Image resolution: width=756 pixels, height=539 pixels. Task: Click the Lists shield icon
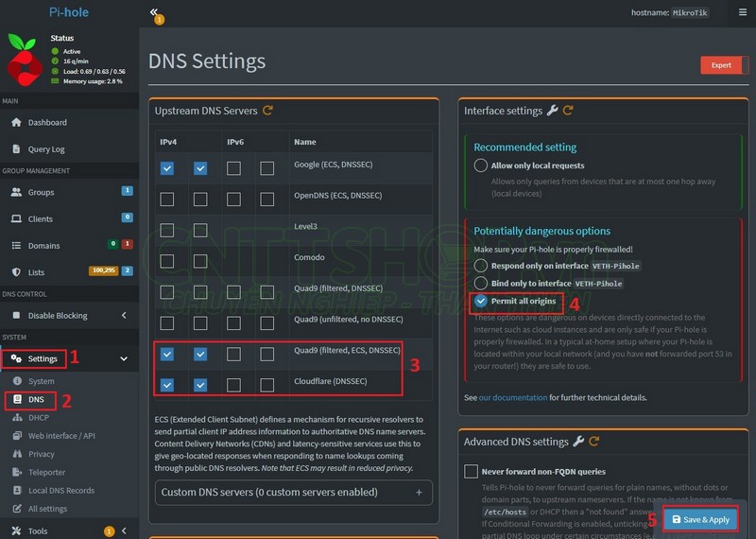pos(16,272)
